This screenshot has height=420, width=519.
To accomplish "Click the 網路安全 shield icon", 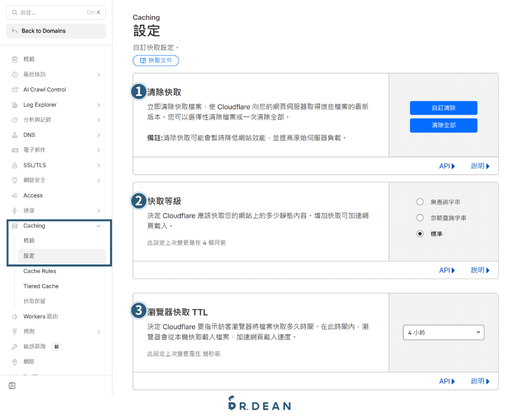I will [x=15, y=180].
